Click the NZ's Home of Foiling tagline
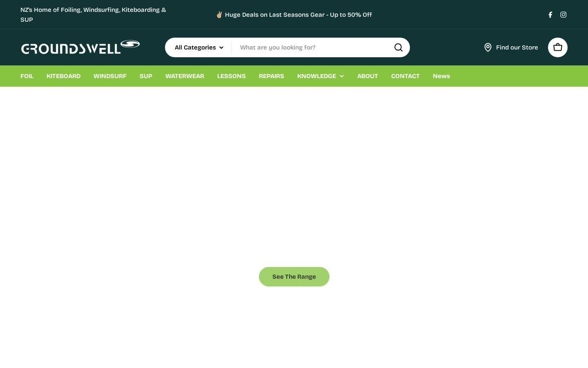588x368 pixels. pyautogui.click(x=93, y=15)
